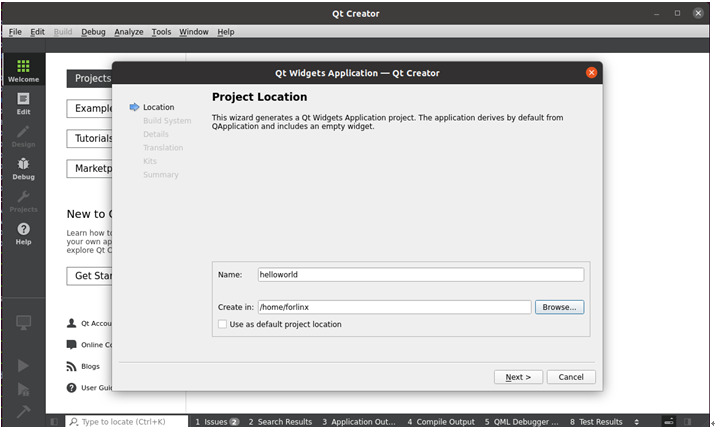Viewport: 715px width, 430px height.
Task: Open Help mode question mark icon
Action: click(x=23, y=233)
